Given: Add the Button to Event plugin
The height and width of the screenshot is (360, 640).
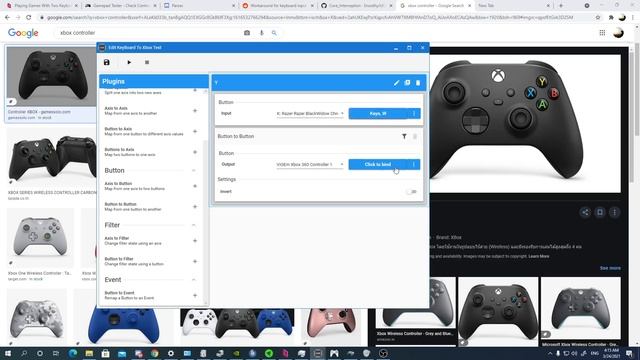Looking at the screenshot, I should pos(195,296).
